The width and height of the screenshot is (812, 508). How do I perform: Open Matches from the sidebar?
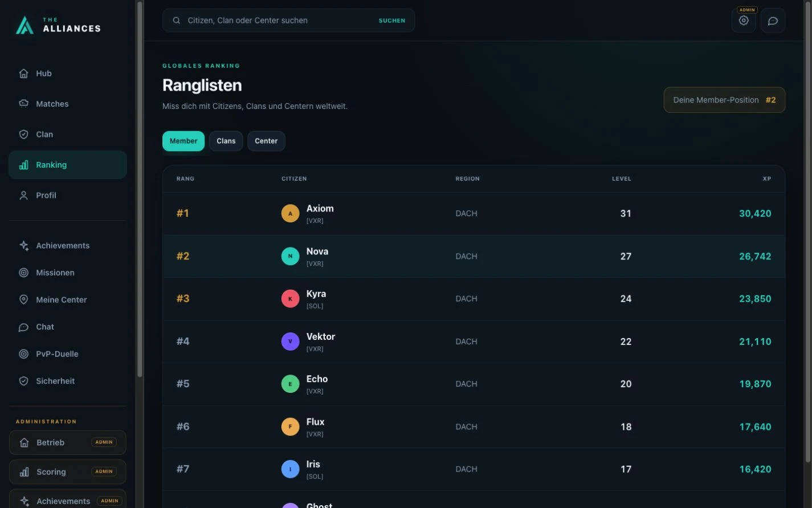pos(68,104)
